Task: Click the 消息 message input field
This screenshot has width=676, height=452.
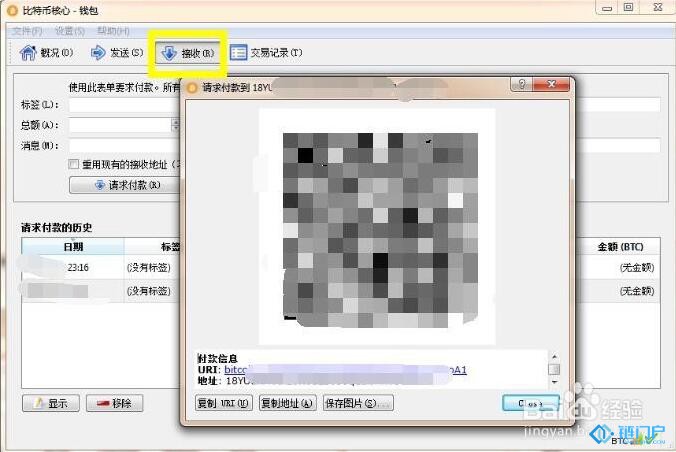Action: [125, 145]
